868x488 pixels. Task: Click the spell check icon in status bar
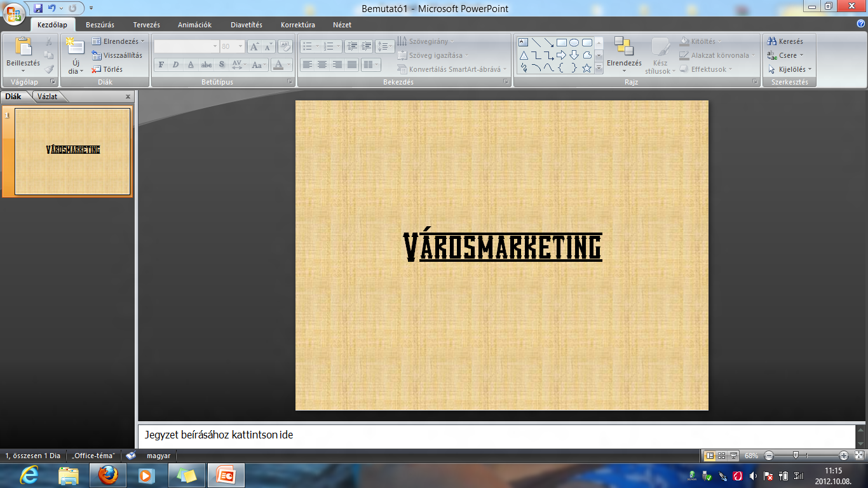pos(131,456)
